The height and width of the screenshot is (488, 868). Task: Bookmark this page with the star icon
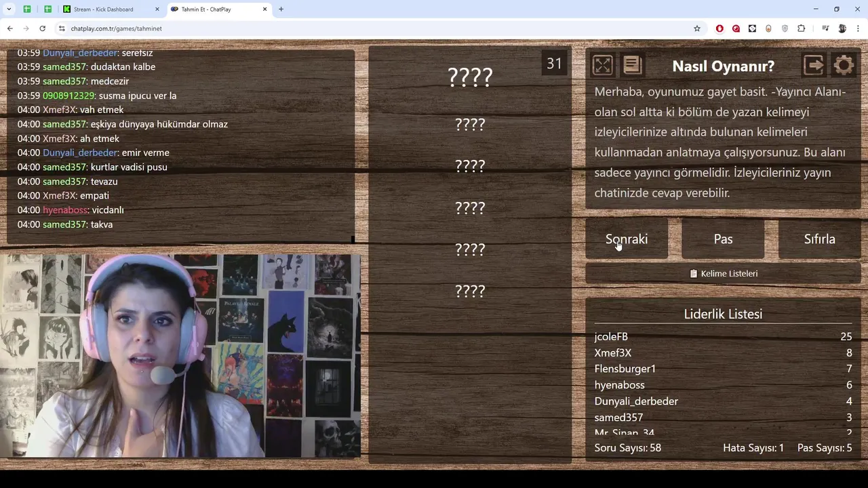696,28
